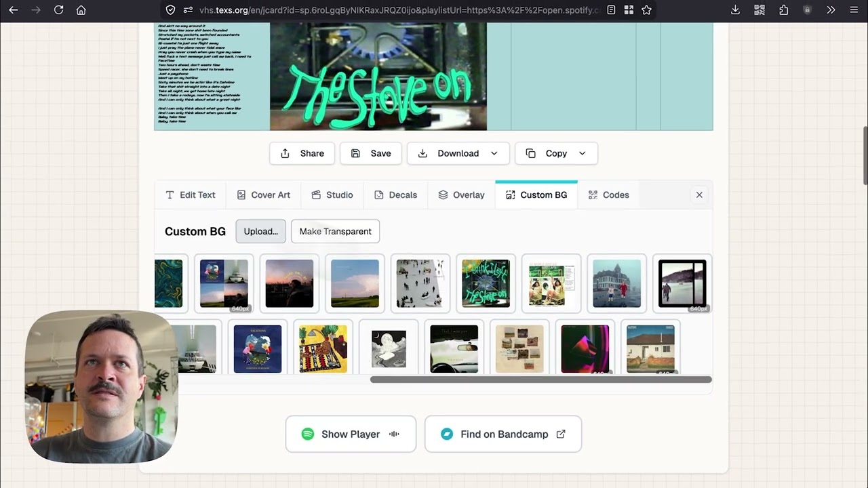Click Upload... to add a background
The height and width of the screenshot is (488, 868).
pyautogui.click(x=260, y=231)
